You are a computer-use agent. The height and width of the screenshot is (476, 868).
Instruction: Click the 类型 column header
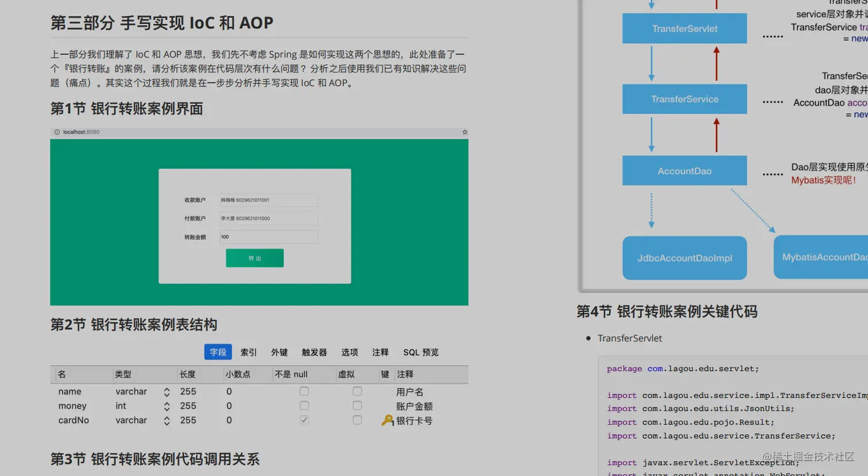click(123, 374)
